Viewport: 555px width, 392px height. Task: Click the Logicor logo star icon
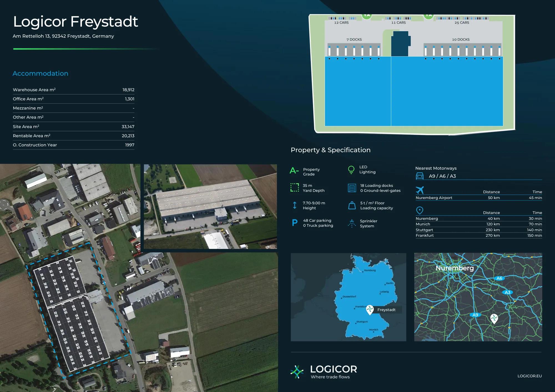[x=297, y=372]
